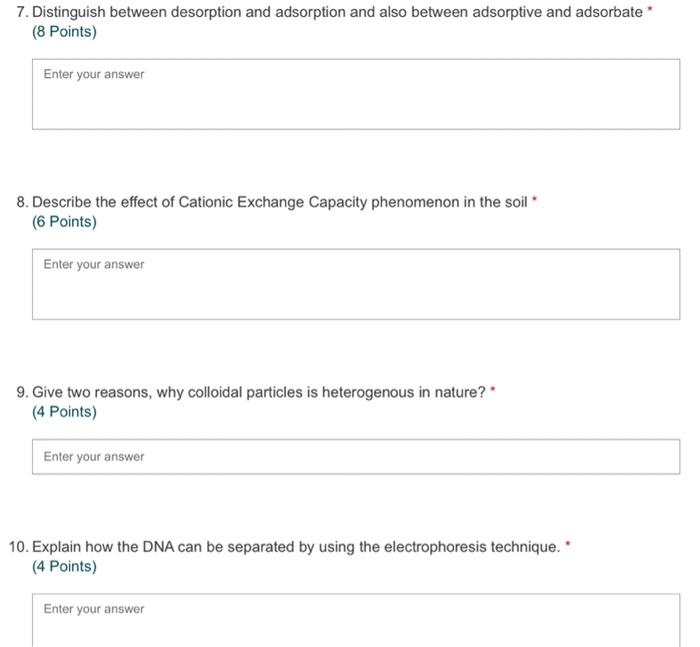Click the DNA electrophoresis answer text area
The width and height of the screenshot is (700, 647).
(356, 620)
